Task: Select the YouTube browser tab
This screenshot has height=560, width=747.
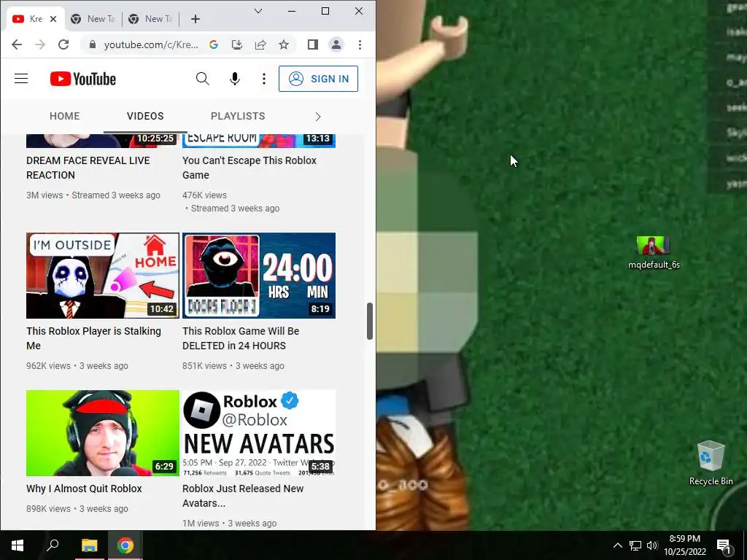Action: point(34,19)
